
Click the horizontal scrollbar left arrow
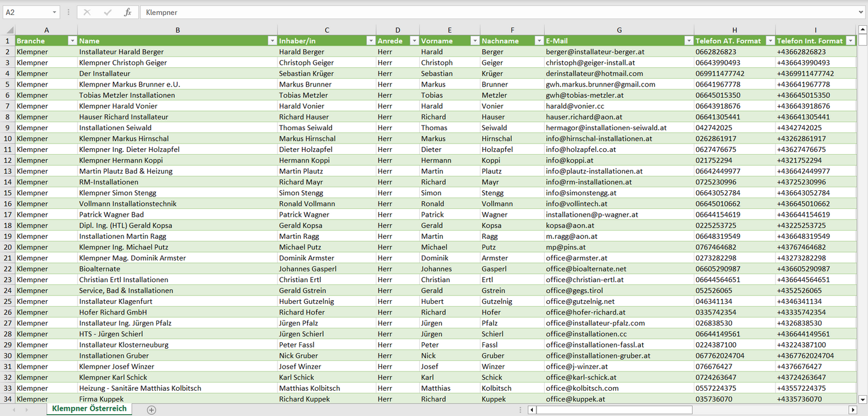[532, 409]
